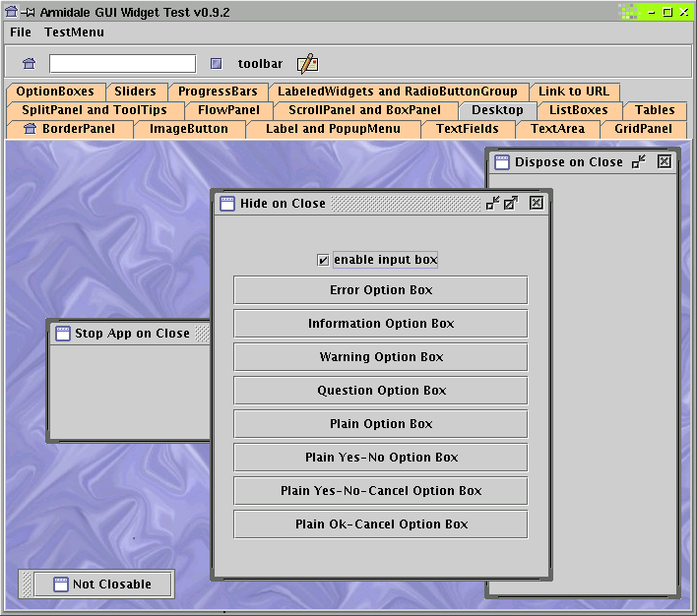Click the house icon in the toolbar
This screenshot has height=616, width=697.
[x=30, y=64]
